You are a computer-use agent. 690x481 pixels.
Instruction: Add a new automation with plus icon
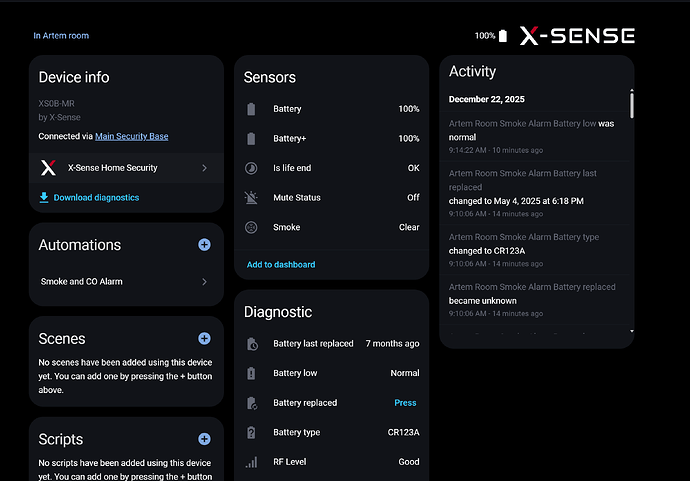[x=204, y=245]
